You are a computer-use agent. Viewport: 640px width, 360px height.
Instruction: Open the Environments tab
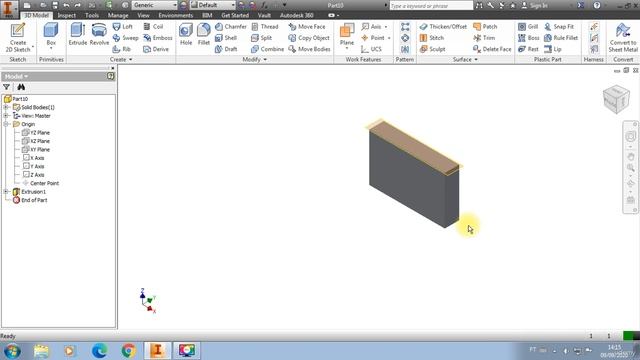(176, 16)
